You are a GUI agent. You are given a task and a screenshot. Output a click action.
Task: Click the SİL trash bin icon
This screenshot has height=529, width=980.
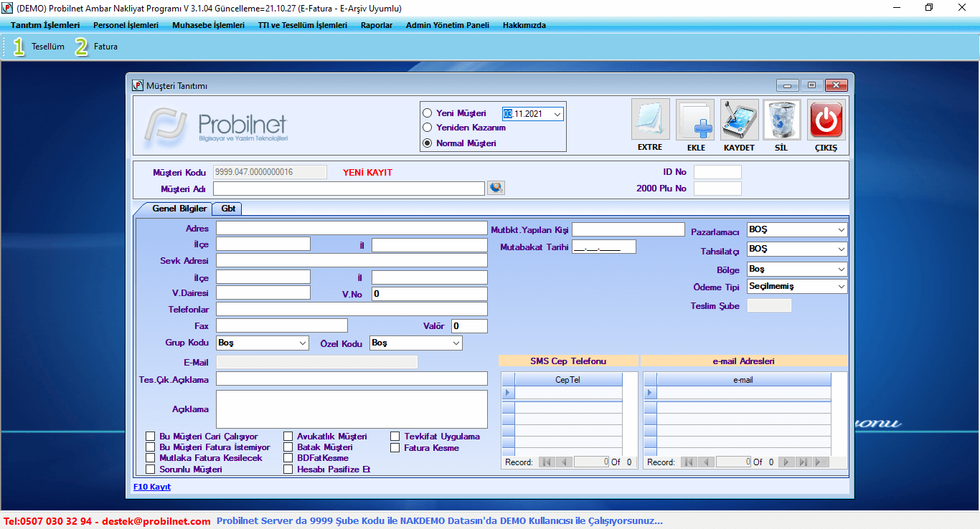[x=781, y=120]
